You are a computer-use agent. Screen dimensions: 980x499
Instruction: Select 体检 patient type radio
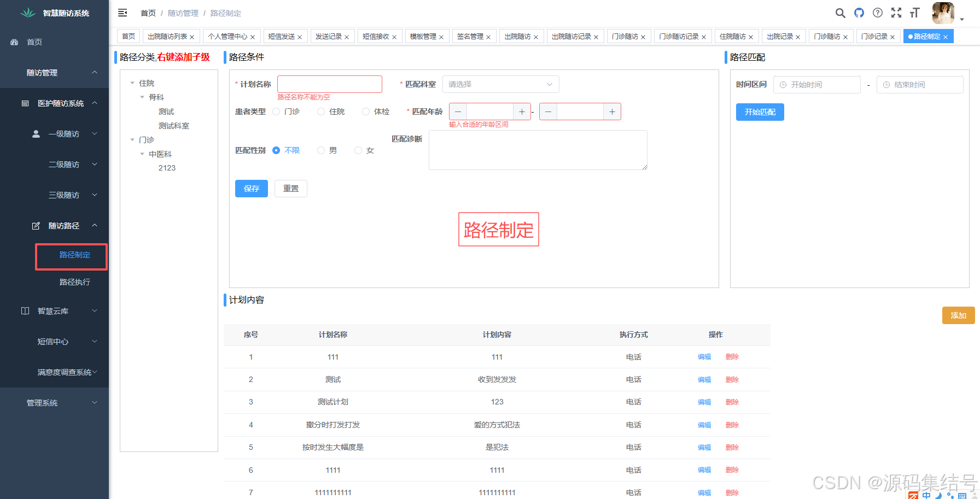coord(366,111)
